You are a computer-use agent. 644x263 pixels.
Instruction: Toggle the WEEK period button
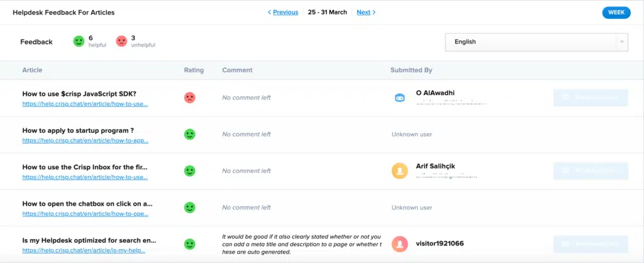pos(616,13)
